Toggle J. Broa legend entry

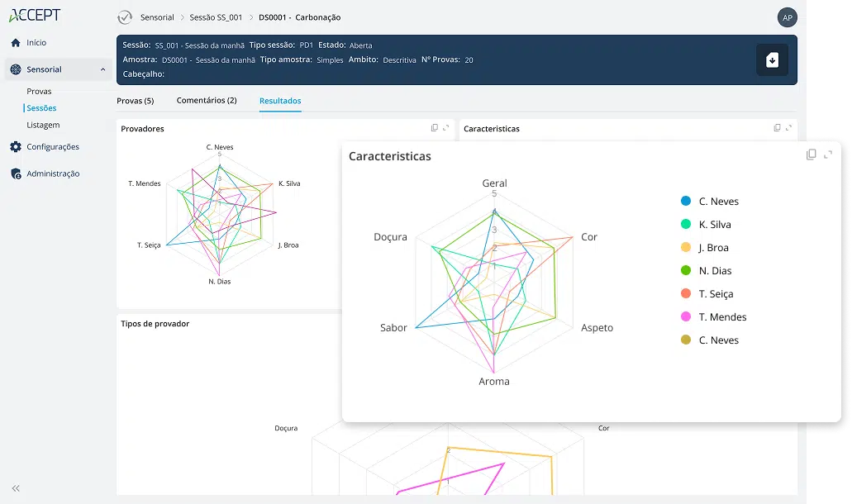[705, 248]
